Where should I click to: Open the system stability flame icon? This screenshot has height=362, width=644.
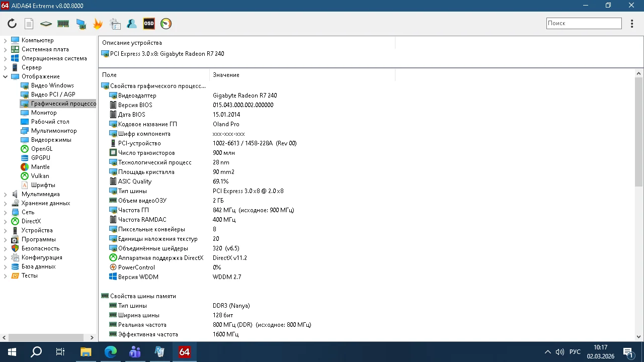tap(98, 24)
